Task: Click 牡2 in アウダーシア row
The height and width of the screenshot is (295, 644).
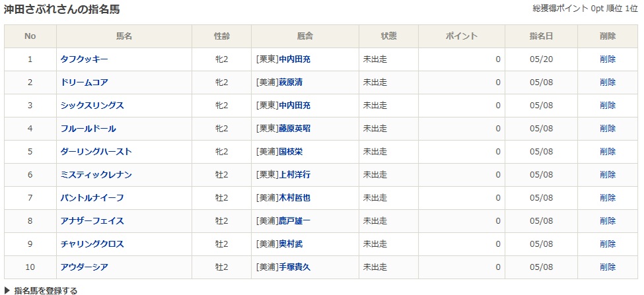Action: [222, 267]
